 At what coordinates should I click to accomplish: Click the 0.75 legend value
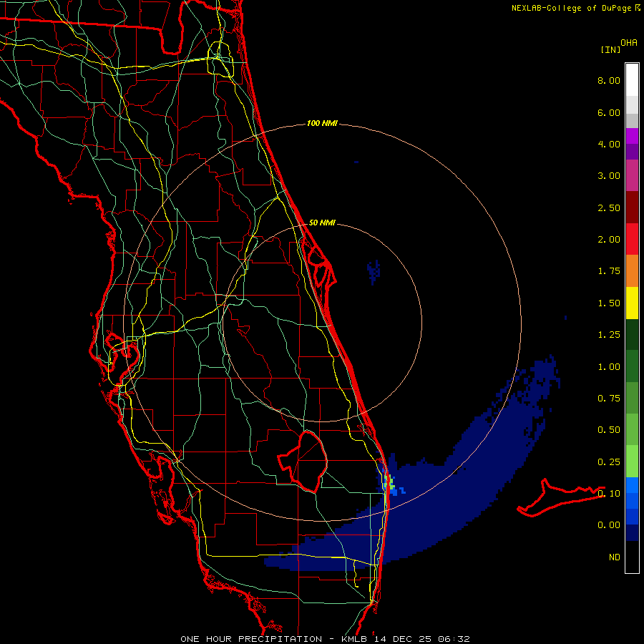(609, 399)
